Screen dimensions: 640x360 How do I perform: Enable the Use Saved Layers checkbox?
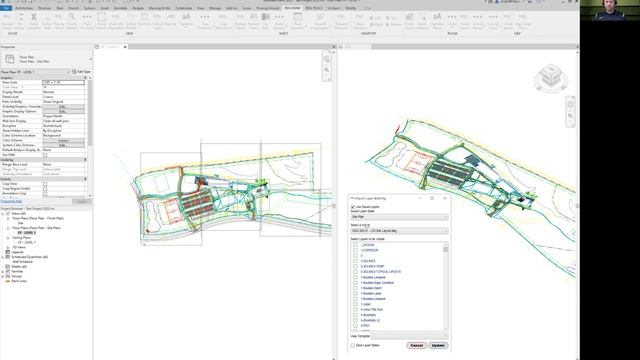click(353, 207)
